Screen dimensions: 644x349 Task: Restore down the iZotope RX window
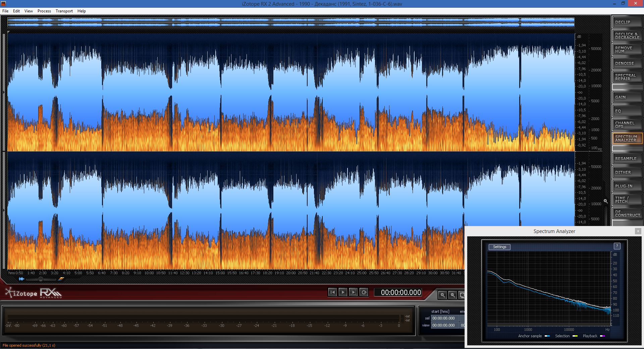tap(623, 4)
